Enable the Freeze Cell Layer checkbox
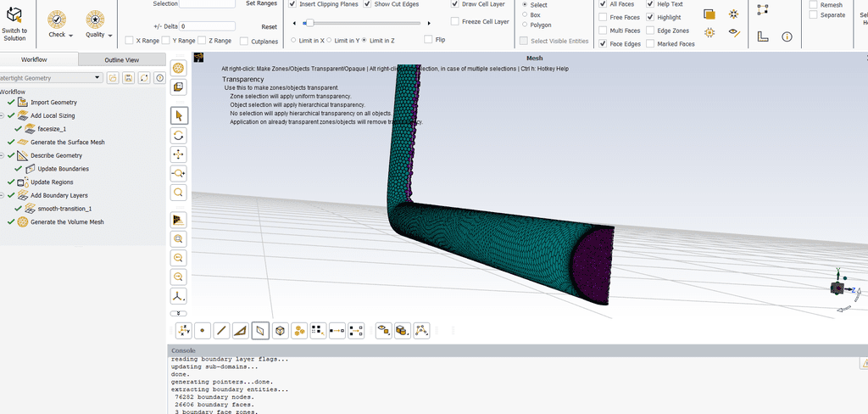Screen dimensions: 868x414 455,21
